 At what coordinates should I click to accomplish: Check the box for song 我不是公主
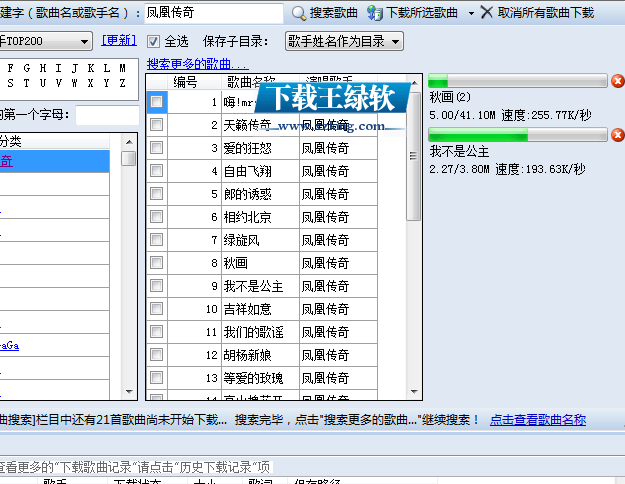point(157,286)
